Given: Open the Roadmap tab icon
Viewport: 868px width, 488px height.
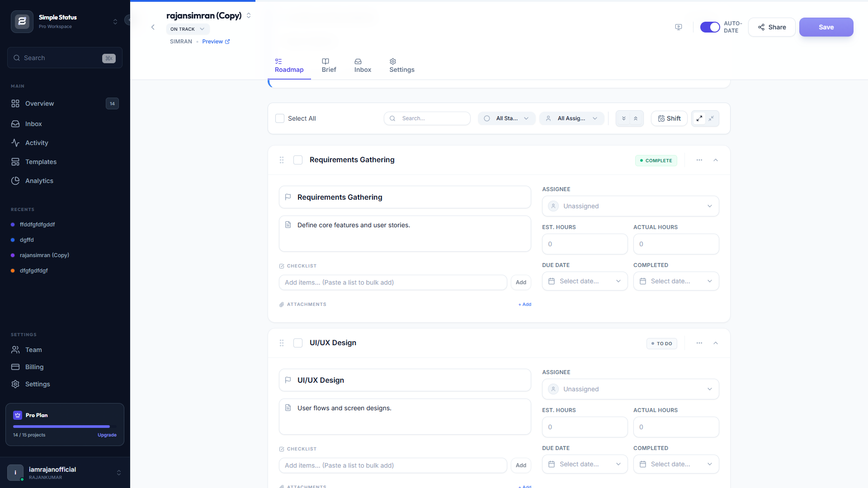Looking at the screenshot, I should (279, 61).
